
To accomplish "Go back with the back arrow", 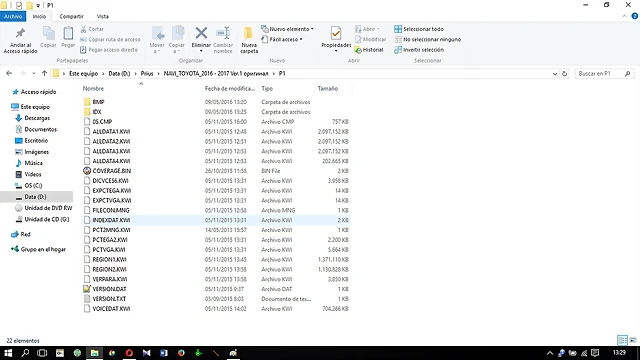I will pos(9,73).
